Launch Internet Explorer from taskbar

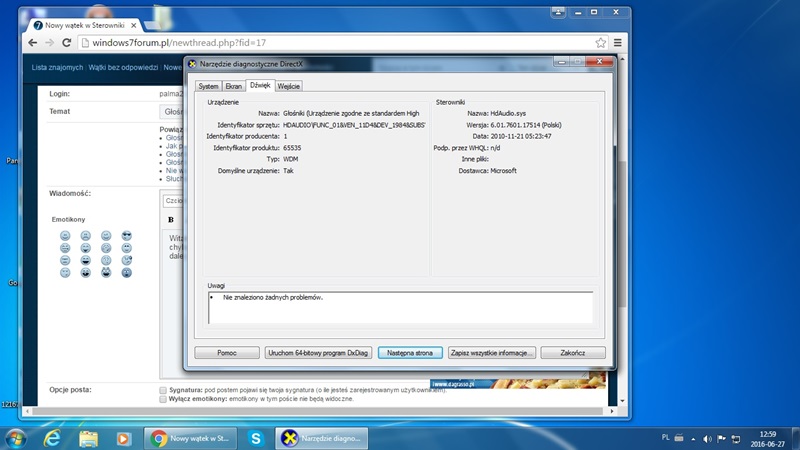point(52,438)
